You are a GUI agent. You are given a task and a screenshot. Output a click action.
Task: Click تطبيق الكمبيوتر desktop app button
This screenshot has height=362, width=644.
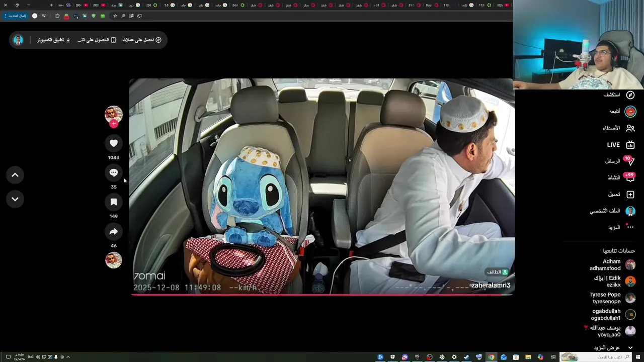(x=53, y=40)
